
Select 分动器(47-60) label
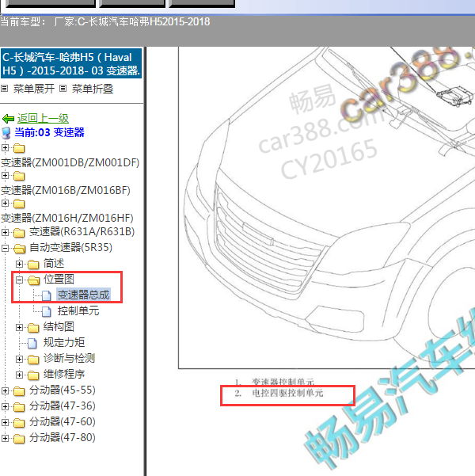(63, 421)
